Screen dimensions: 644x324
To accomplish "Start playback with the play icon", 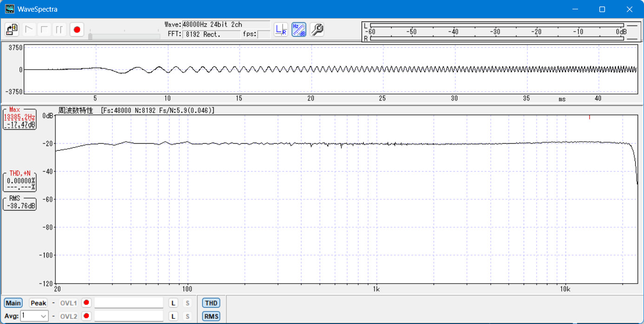I will (30, 30).
